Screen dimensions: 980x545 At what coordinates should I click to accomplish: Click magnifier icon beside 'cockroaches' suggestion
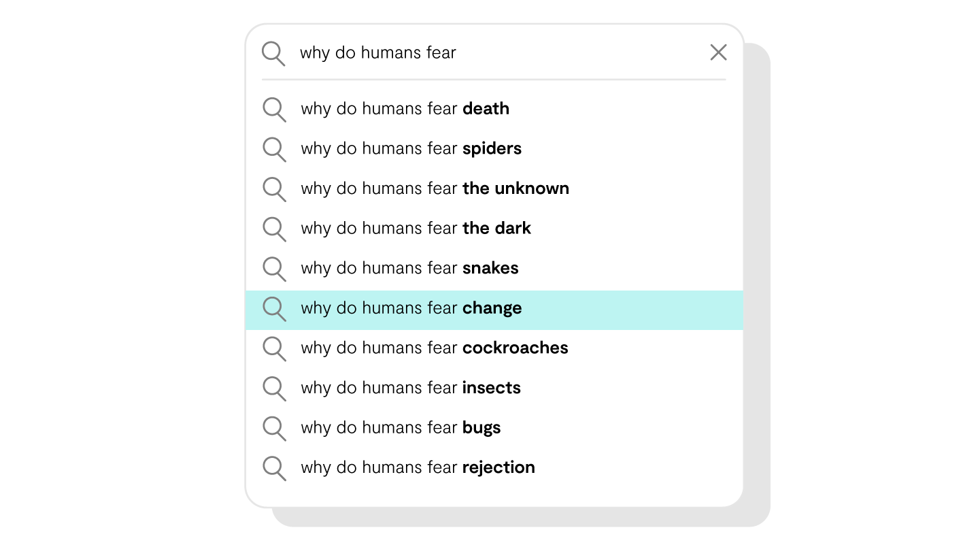274,348
